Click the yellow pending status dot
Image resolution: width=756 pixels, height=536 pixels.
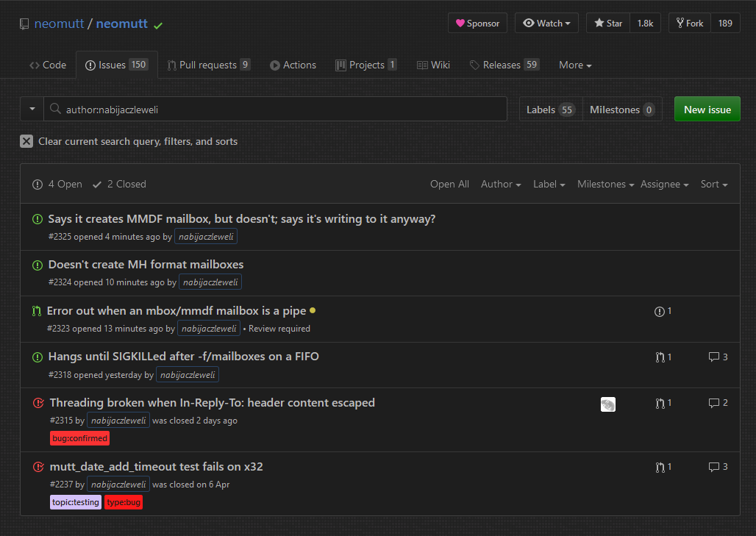[313, 311]
